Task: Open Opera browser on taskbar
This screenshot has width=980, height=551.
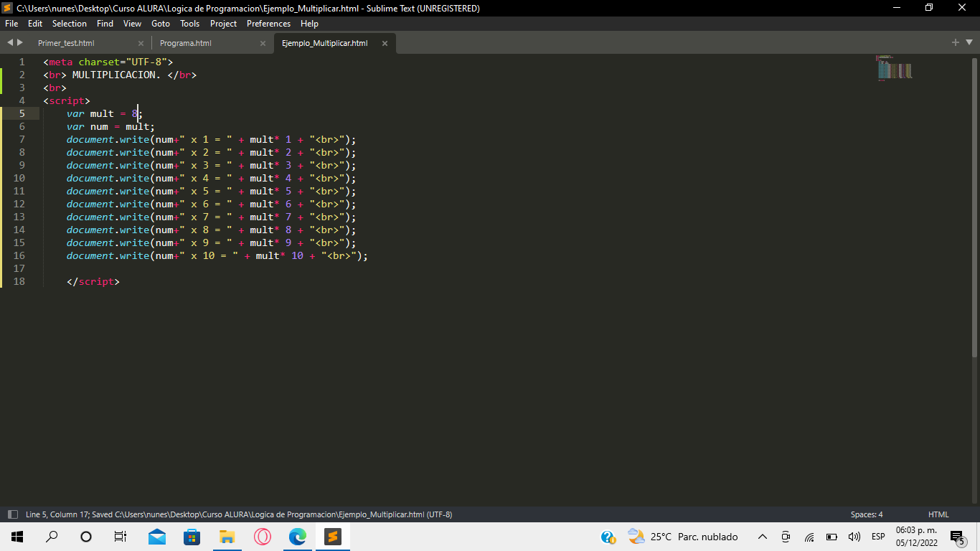Action: click(263, 537)
